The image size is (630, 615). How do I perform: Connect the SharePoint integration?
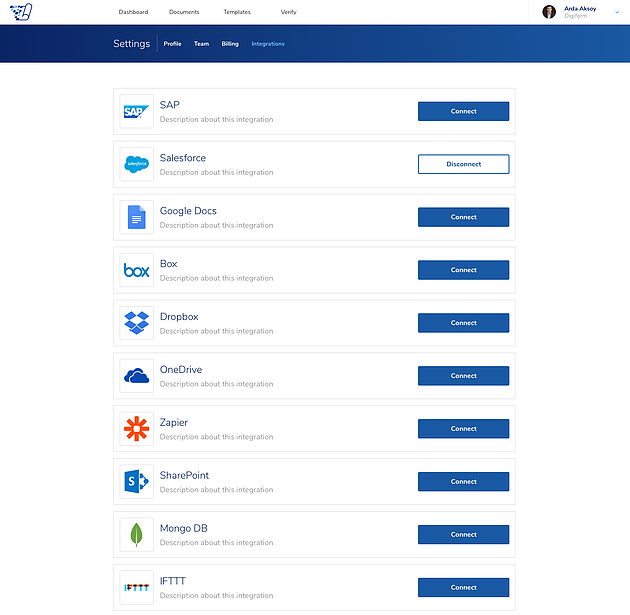[464, 482]
